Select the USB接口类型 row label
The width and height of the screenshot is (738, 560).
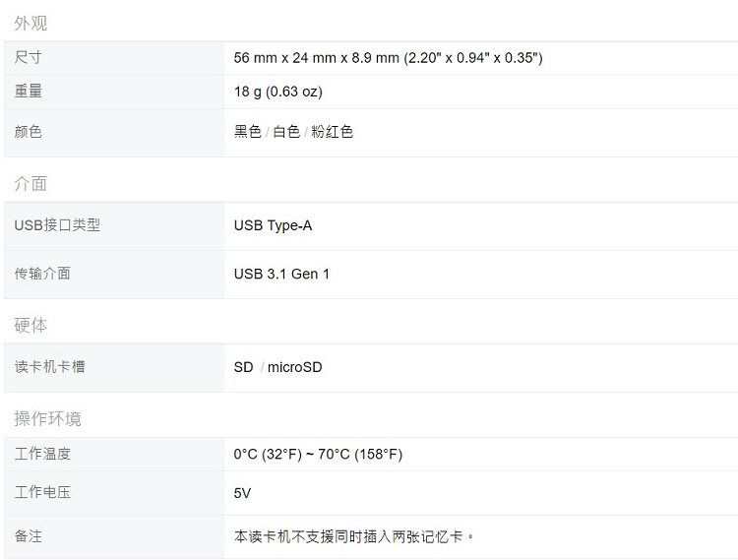pyautogui.click(x=57, y=225)
